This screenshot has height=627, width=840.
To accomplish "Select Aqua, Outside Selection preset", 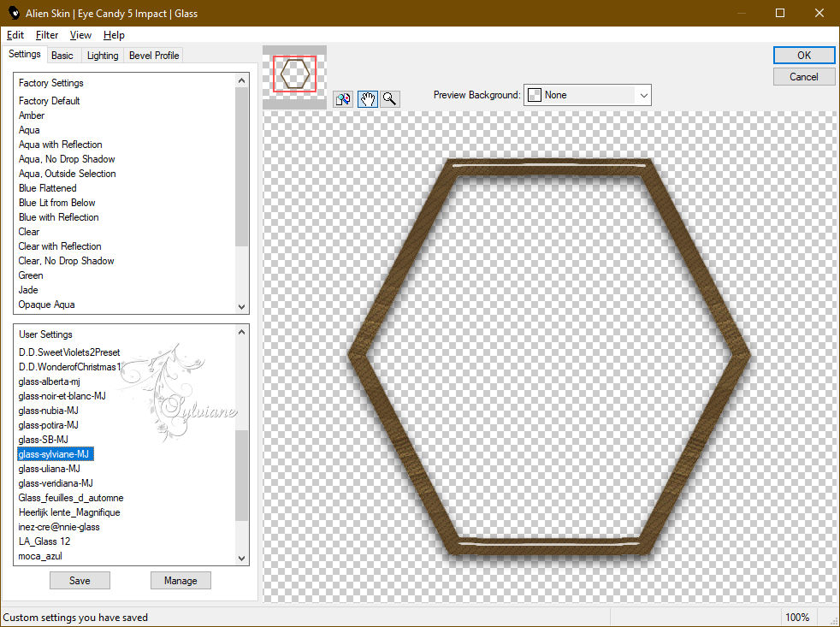I will pyautogui.click(x=68, y=173).
